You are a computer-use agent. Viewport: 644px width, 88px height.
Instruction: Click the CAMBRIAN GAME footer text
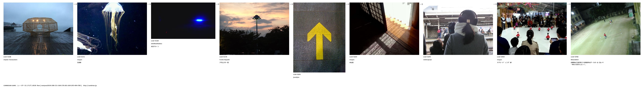tap(10, 85)
